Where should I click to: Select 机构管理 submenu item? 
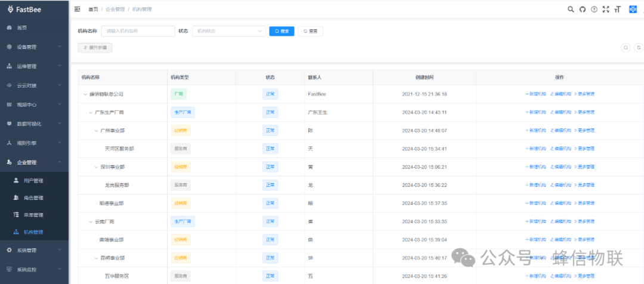point(34,232)
